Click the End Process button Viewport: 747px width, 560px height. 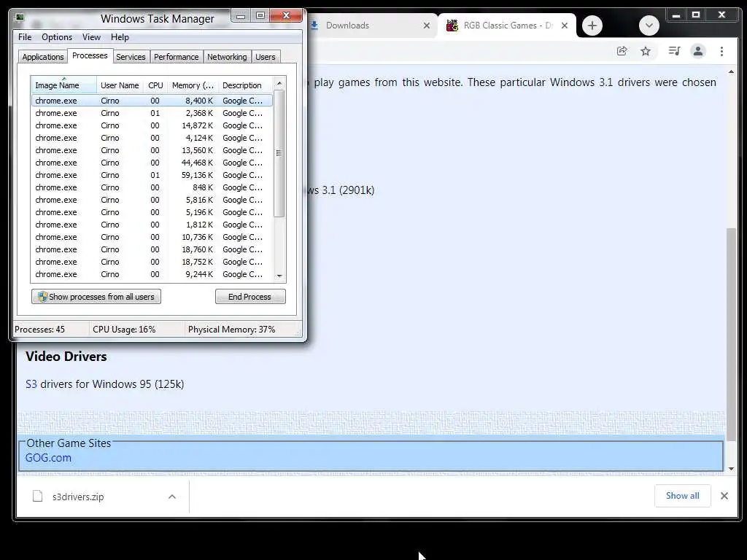tap(250, 297)
